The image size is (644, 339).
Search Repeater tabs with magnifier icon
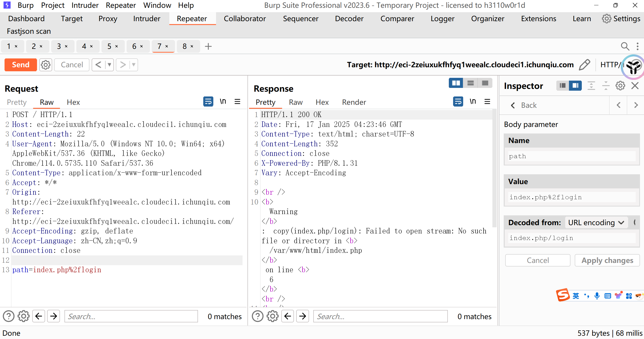[x=625, y=46]
